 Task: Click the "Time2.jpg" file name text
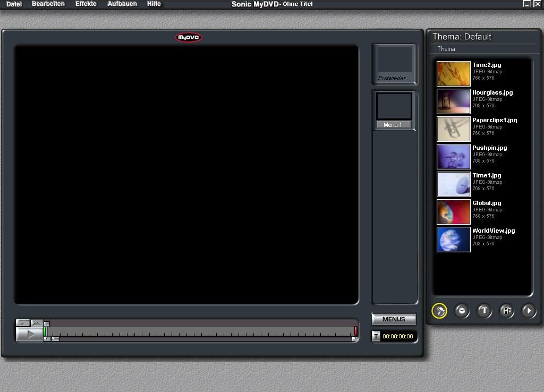point(487,65)
